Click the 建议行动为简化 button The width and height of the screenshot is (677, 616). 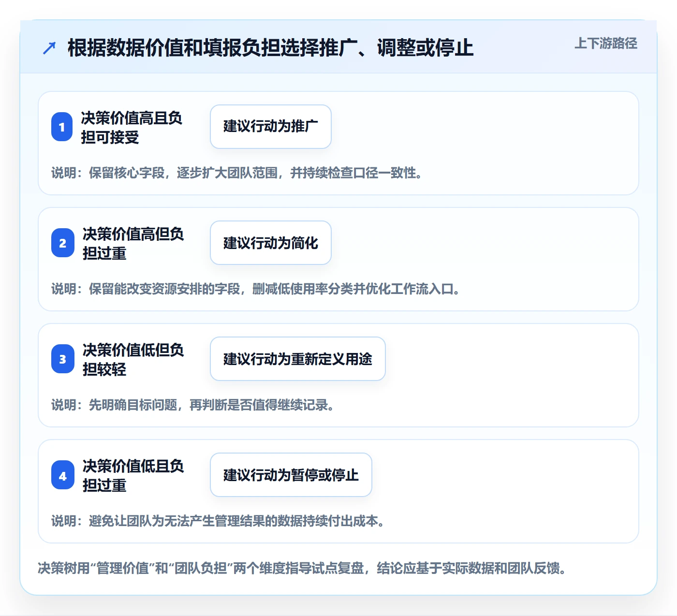271,243
